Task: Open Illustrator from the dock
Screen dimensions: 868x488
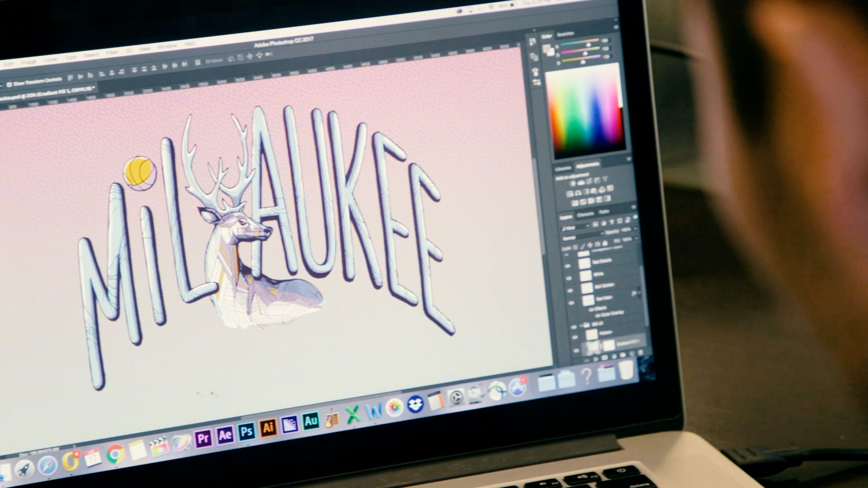Action: point(268,428)
